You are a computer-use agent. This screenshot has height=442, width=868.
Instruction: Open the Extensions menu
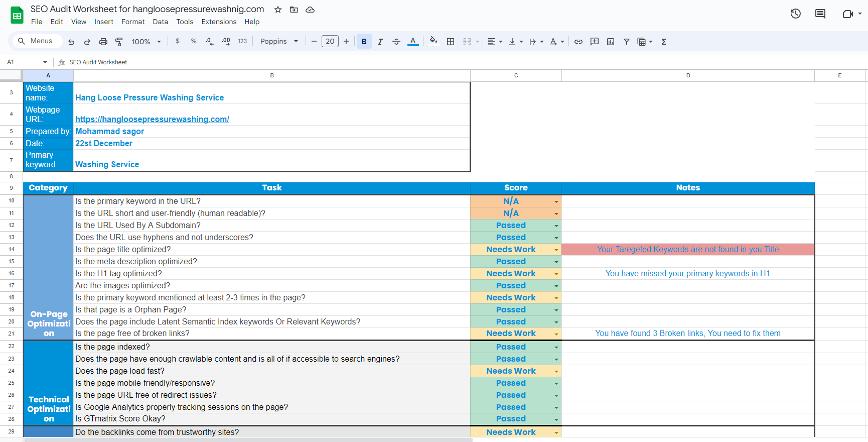219,22
